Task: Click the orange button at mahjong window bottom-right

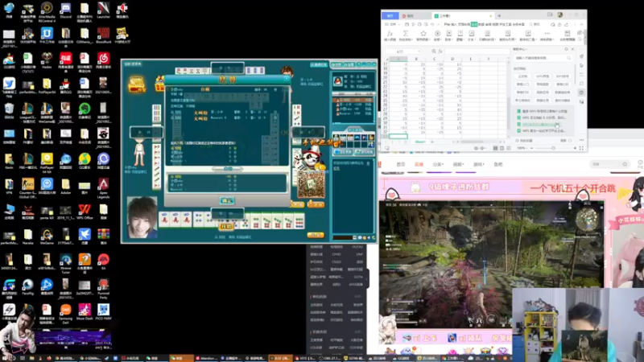Action: (316, 235)
